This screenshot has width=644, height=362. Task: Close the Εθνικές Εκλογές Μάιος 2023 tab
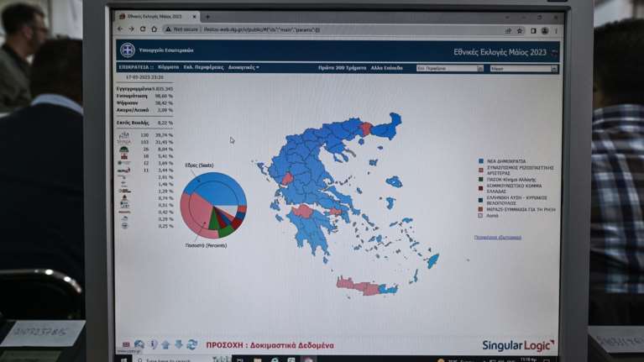pyautogui.click(x=194, y=17)
